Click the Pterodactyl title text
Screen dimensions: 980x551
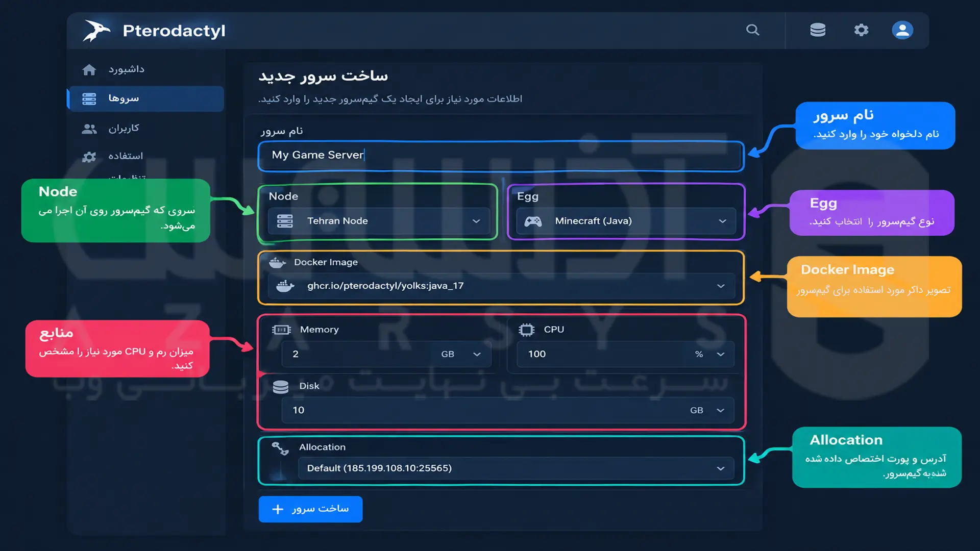(174, 31)
